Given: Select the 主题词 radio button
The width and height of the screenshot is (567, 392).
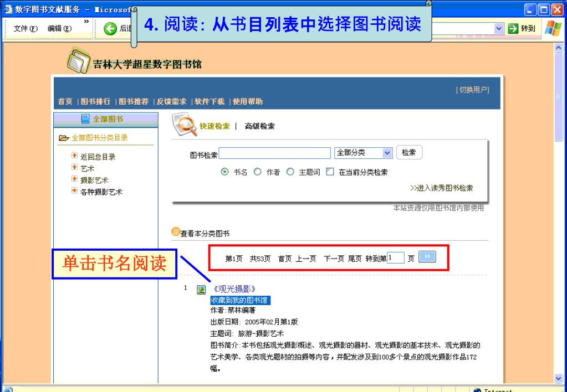Looking at the screenshot, I should coord(290,172).
